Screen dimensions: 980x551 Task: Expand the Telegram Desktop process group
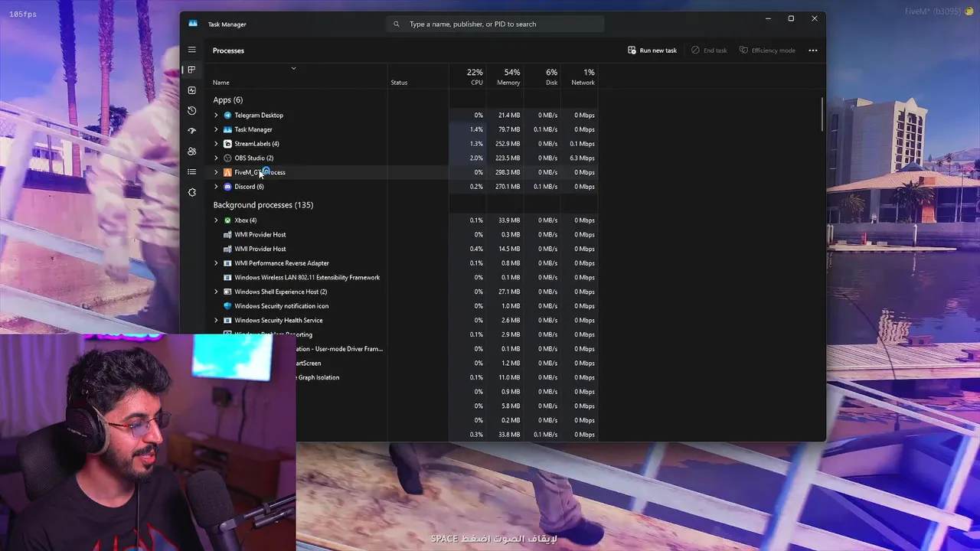coord(216,115)
